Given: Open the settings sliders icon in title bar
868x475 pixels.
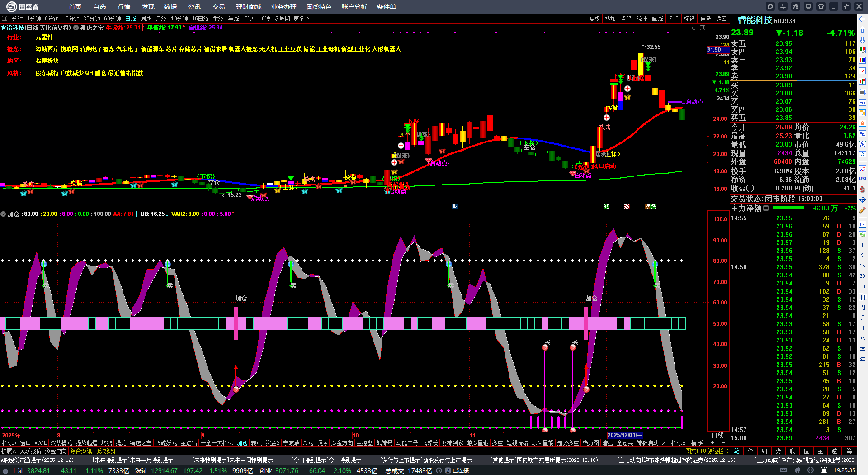Looking at the screenshot, I should click(x=783, y=6).
